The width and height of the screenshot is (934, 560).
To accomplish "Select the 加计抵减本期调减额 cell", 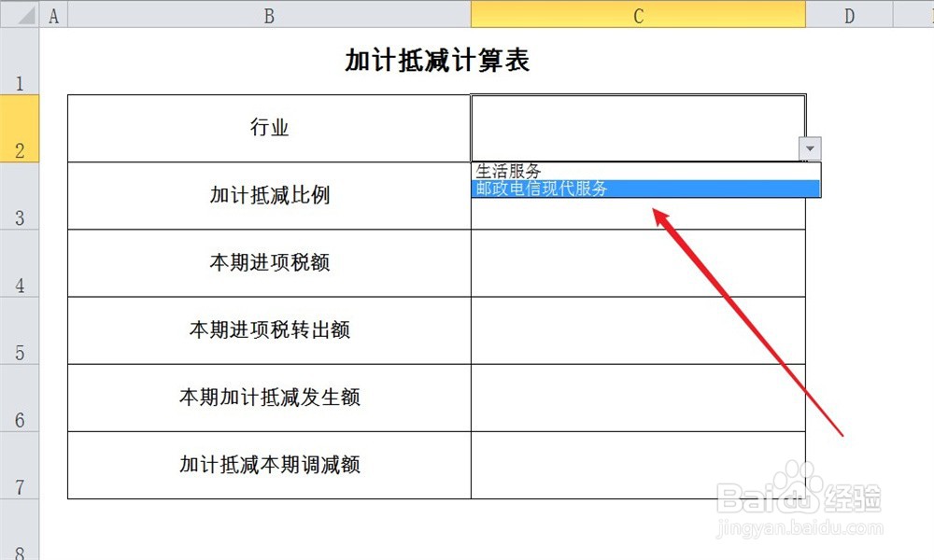I will (x=268, y=464).
